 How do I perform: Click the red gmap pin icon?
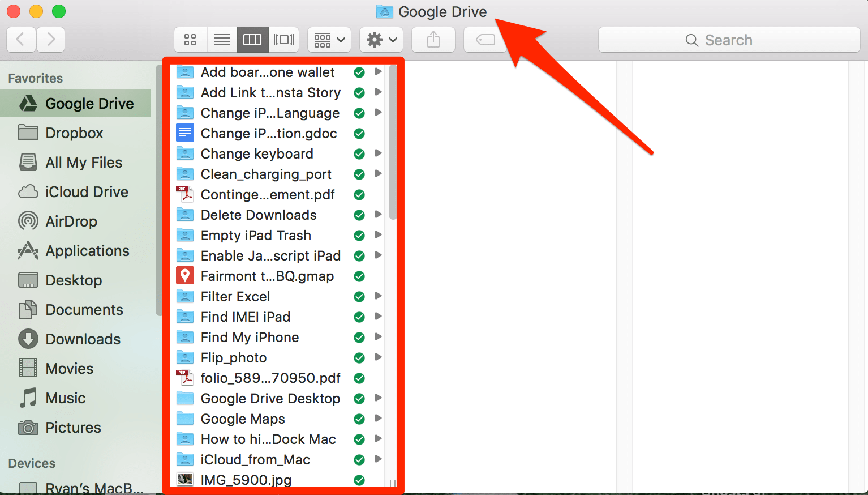(185, 276)
